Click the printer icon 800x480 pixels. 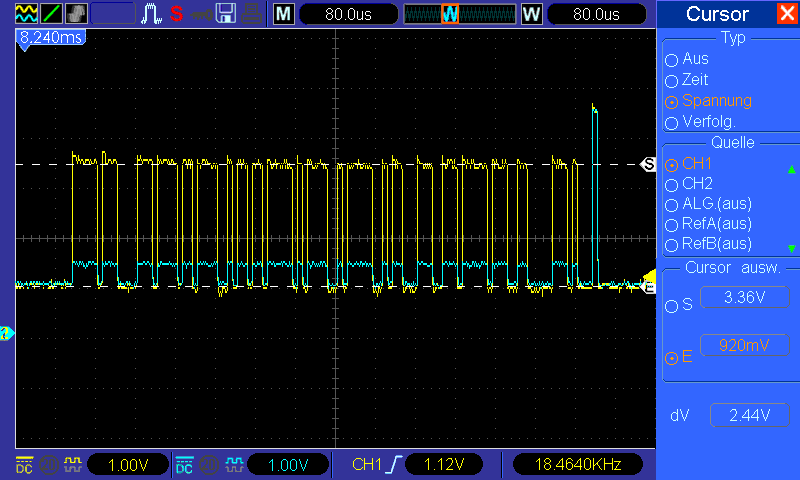pos(252,14)
